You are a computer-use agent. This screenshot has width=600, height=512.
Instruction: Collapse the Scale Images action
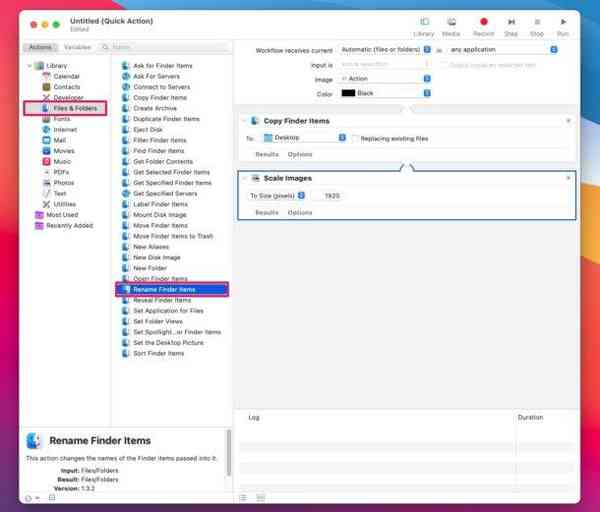[x=244, y=178]
